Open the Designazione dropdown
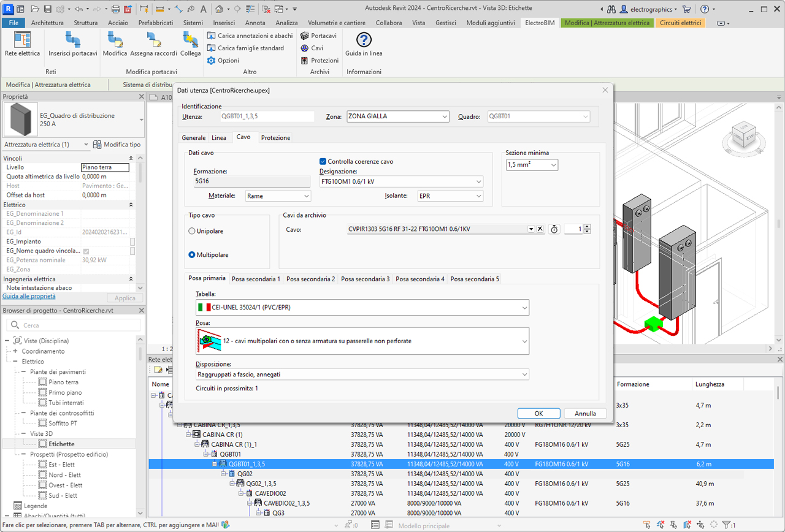Screen dimensions: 785x532 (401, 181)
